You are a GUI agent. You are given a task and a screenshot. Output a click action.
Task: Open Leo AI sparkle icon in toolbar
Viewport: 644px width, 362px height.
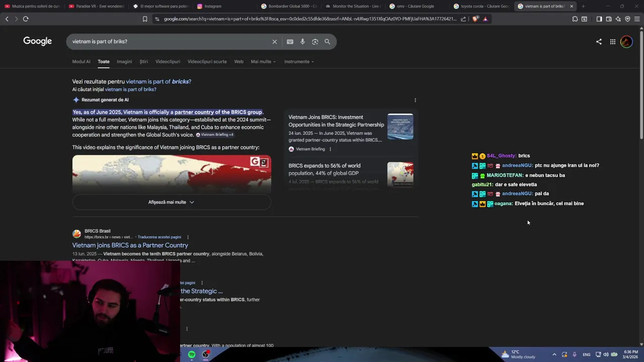tap(618, 19)
